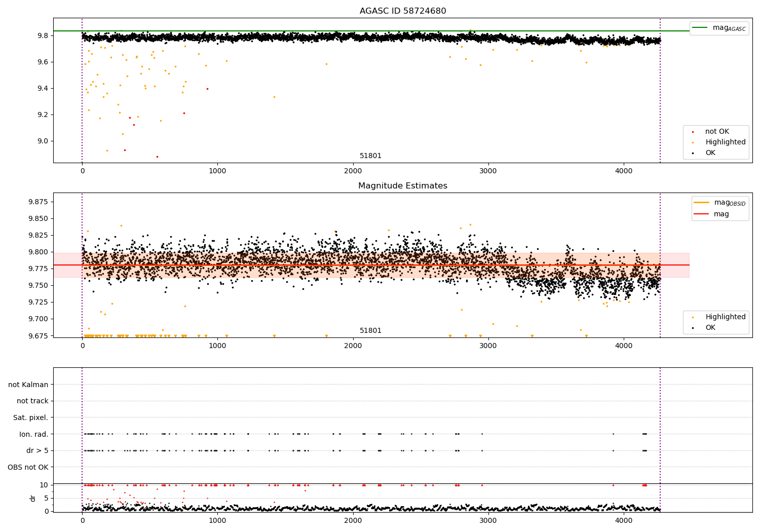Viewport: 760px width, 532px height.
Task: Click the 'dr > 5' axis label
Action: coord(37,450)
